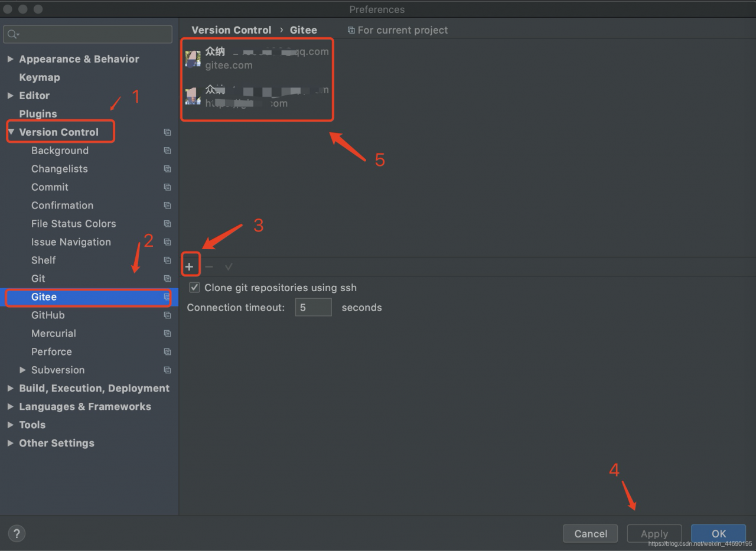Screen dimensions: 756x551
Task: Open help via the question mark icon
Action: [17, 534]
